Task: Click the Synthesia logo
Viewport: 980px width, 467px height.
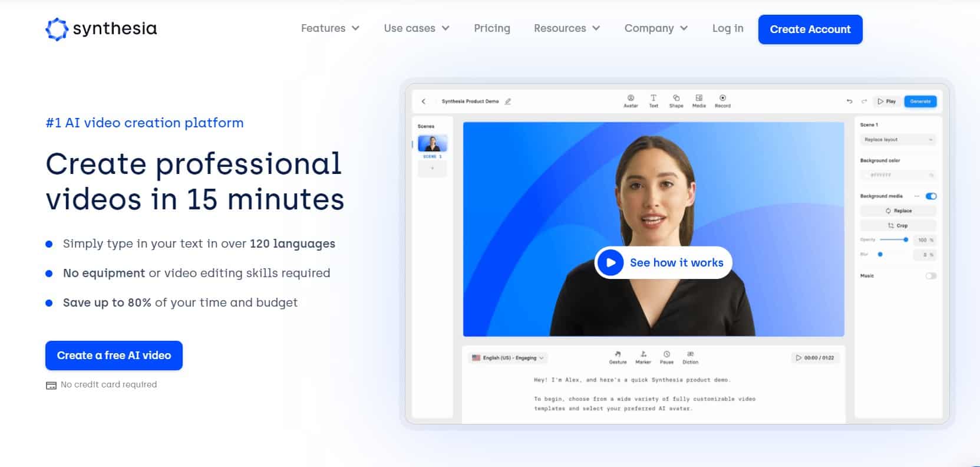Action: (x=101, y=29)
